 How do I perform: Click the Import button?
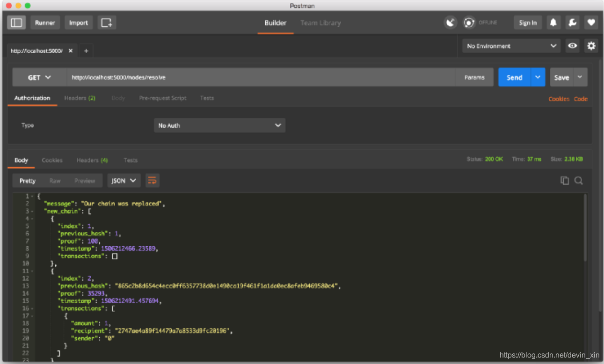tap(78, 22)
